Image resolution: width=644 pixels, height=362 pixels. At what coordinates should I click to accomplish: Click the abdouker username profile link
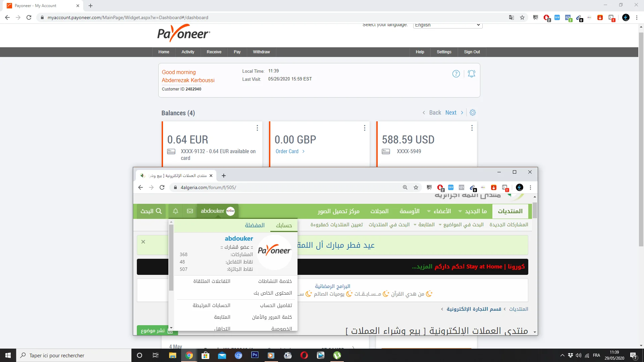pos(239,239)
